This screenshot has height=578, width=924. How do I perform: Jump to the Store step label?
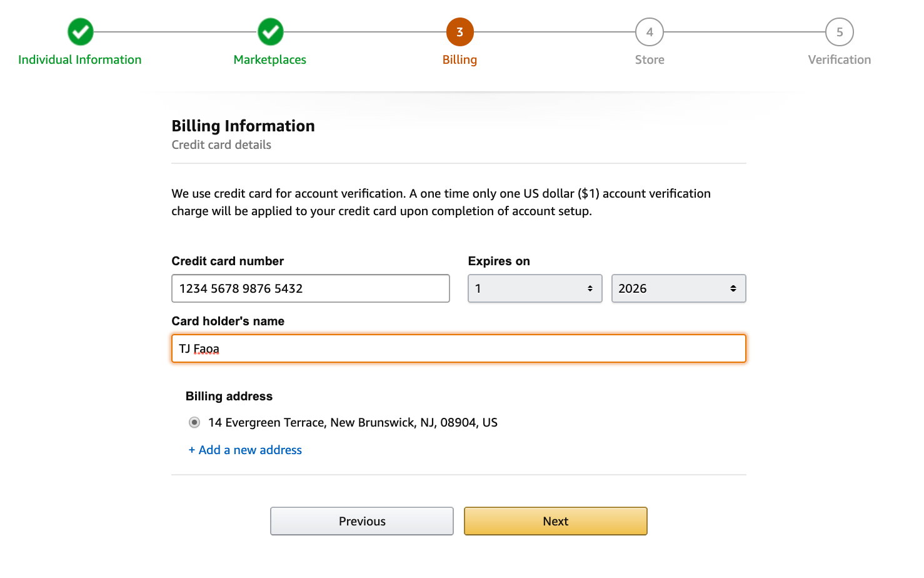650,60
